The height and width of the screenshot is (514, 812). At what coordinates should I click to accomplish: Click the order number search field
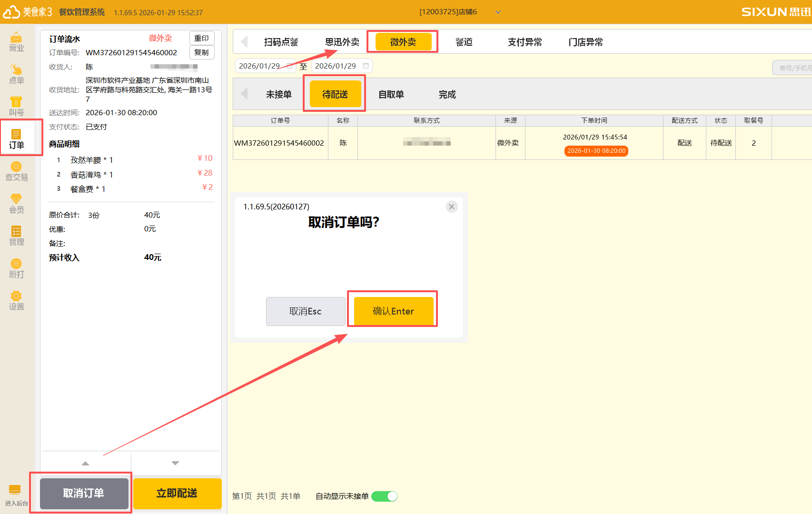pos(794,68)
